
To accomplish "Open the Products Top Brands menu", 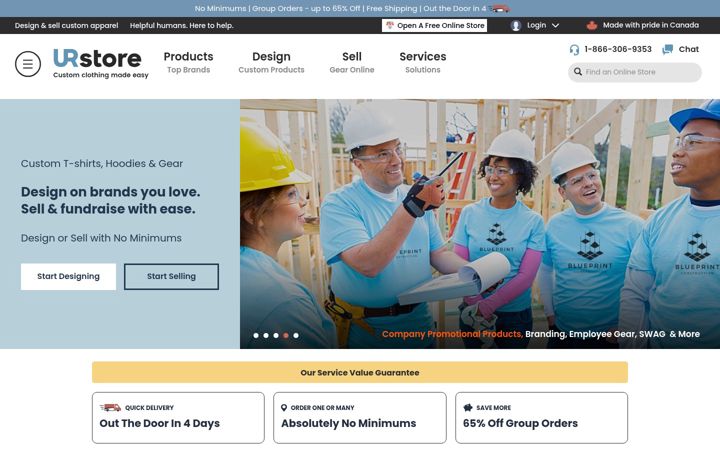I will pos(188,62).
